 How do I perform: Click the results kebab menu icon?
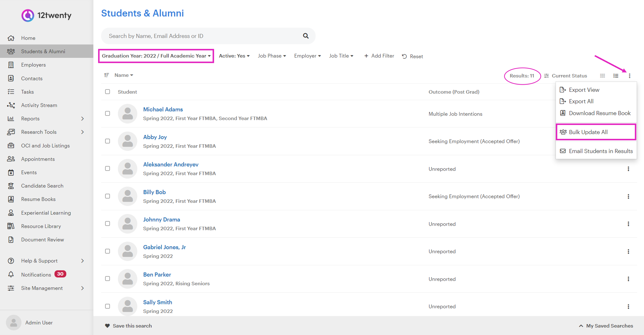[630, 76]
